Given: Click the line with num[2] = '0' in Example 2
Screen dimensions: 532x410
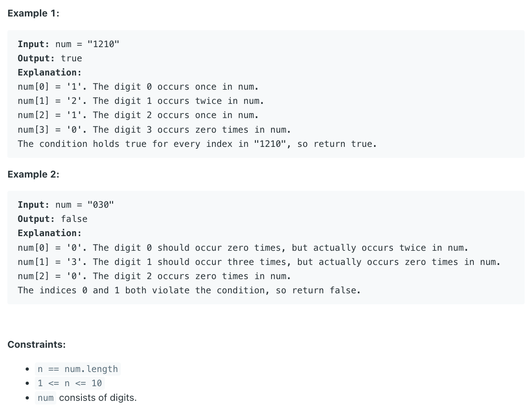Looking at the screenshot, I should 154,276.
